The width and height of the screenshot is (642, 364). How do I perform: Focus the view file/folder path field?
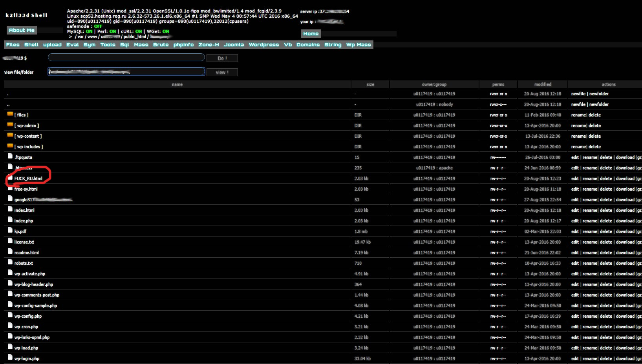pyautogui.click(x=126, y=71)
